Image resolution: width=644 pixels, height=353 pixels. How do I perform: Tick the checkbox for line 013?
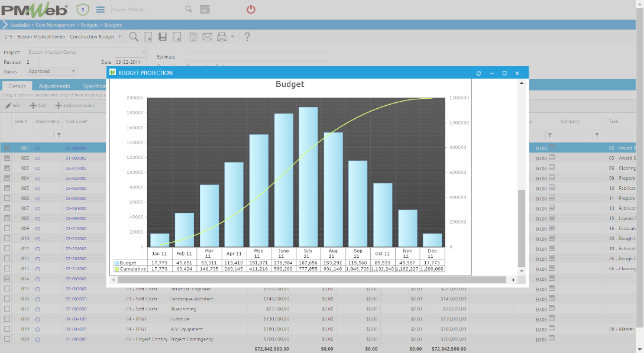[7, 268]
